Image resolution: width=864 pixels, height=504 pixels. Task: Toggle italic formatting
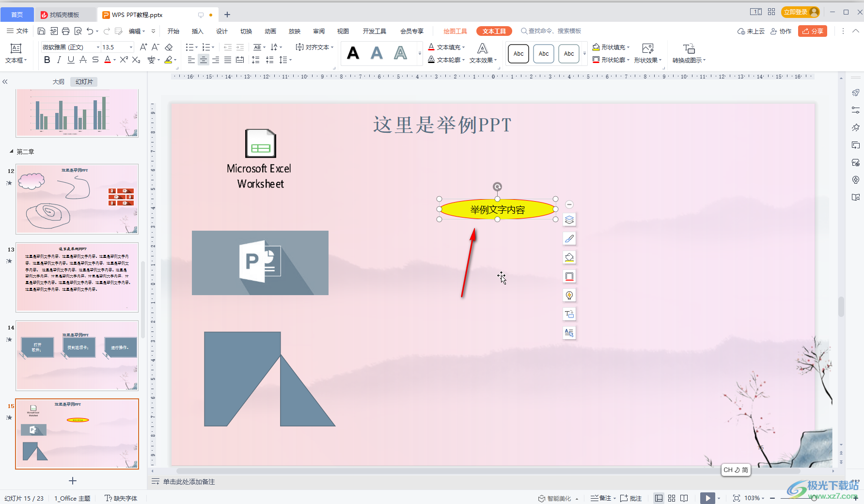tap(59, 60)
